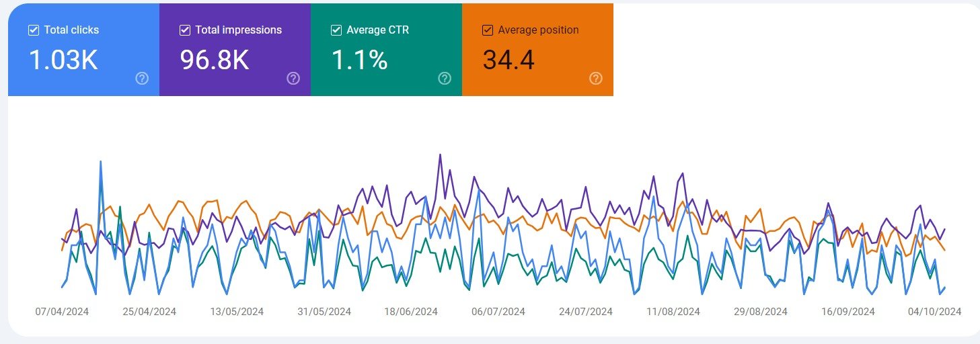Select the 04/10/2024 end date label
Viewport: 980px width, 344px height.
(934, 312)
